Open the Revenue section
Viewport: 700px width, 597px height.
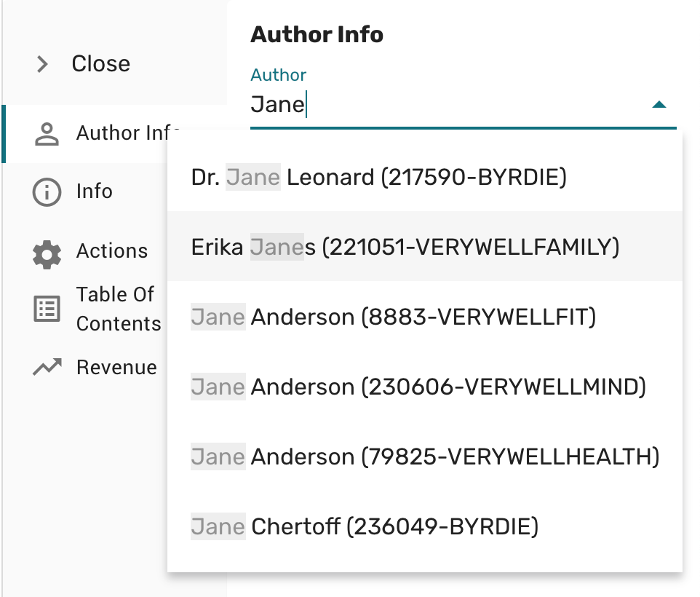[116, 368]
